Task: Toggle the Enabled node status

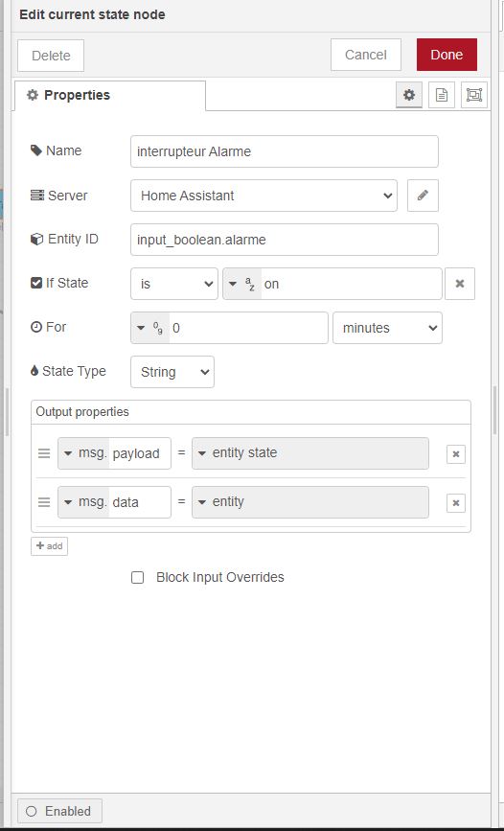Action: point(60,811)
